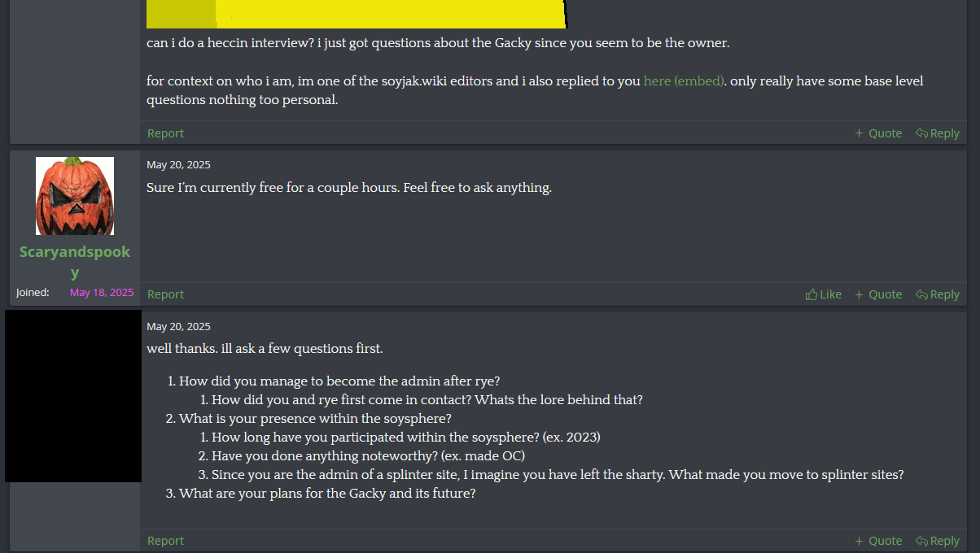The width and height of the screenshot is (980, 553).
Task: Report Scaryandspooky's reply post
Action: pos(165,294)
